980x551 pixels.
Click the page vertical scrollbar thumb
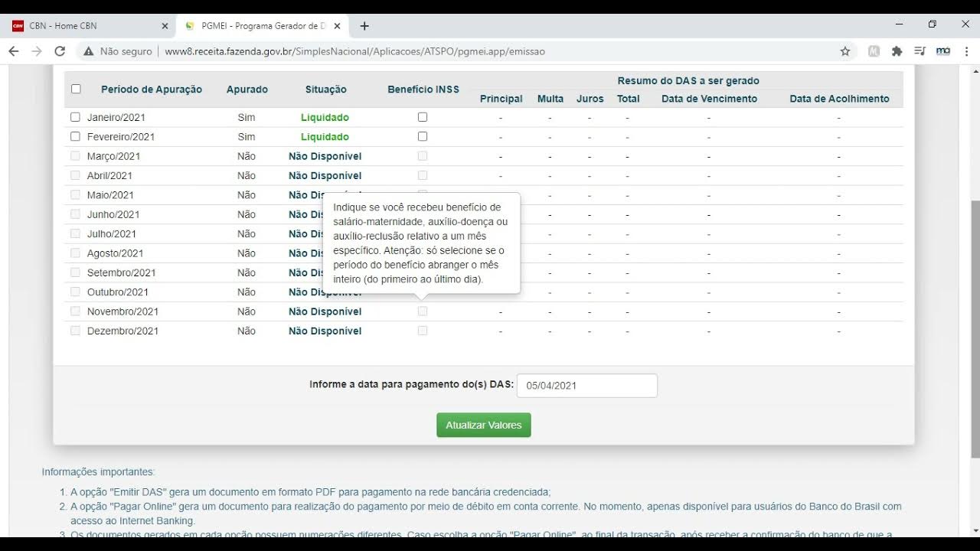coord(975,328)
